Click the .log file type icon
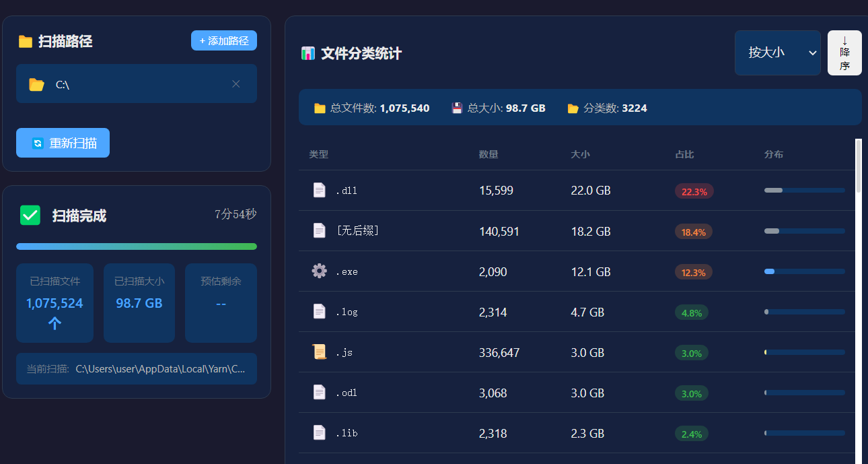 320,312
